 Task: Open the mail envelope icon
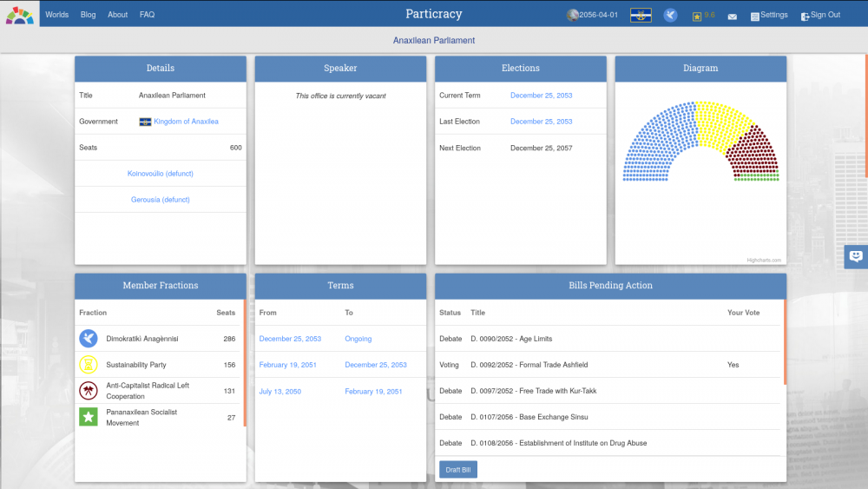[733, 16]
